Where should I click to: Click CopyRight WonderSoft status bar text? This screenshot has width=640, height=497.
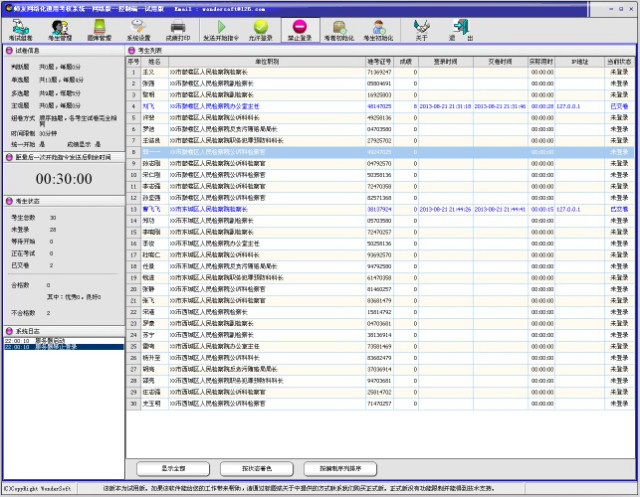(x=37, y=488)
